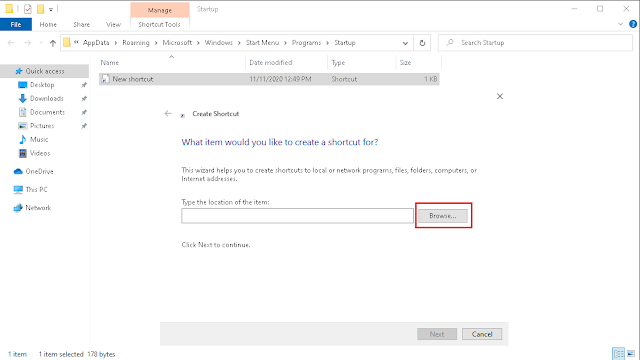Show hidden path with double chevron
Screen dimensions: 640x360
click(76, 42)
